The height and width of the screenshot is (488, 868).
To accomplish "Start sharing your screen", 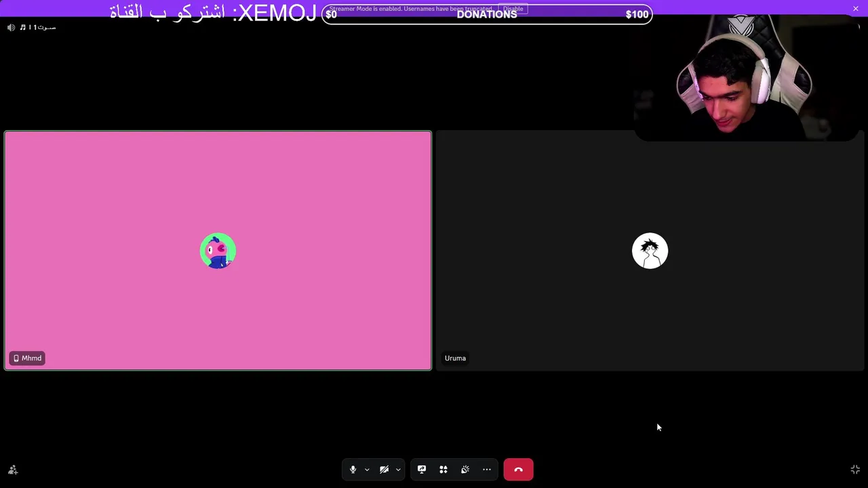I will (x=422, y=470).
